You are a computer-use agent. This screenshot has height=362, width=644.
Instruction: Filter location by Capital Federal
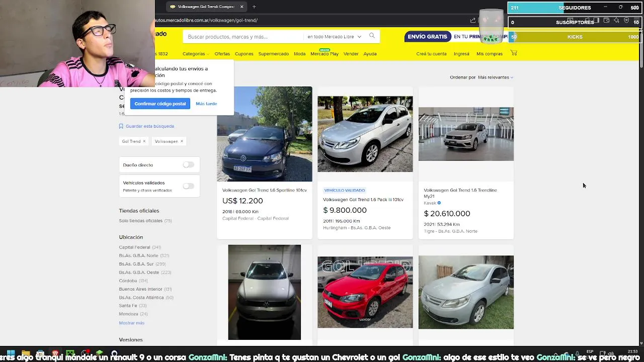(x=140, y=247)
